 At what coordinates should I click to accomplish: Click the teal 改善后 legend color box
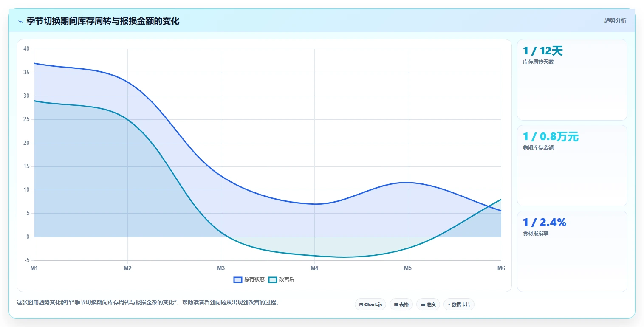pyautogui.click(x=273, y=279)
